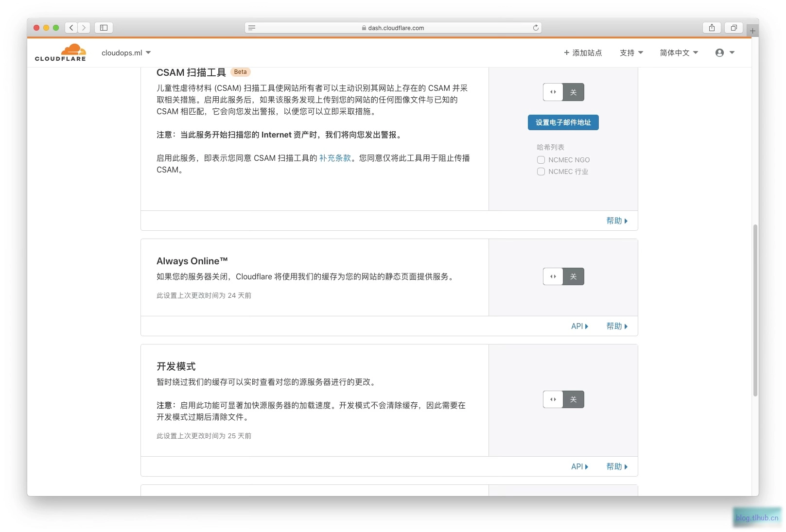Click the 开发模式 heading
Viewport: 786px width, 532px height.
point(176,366)
